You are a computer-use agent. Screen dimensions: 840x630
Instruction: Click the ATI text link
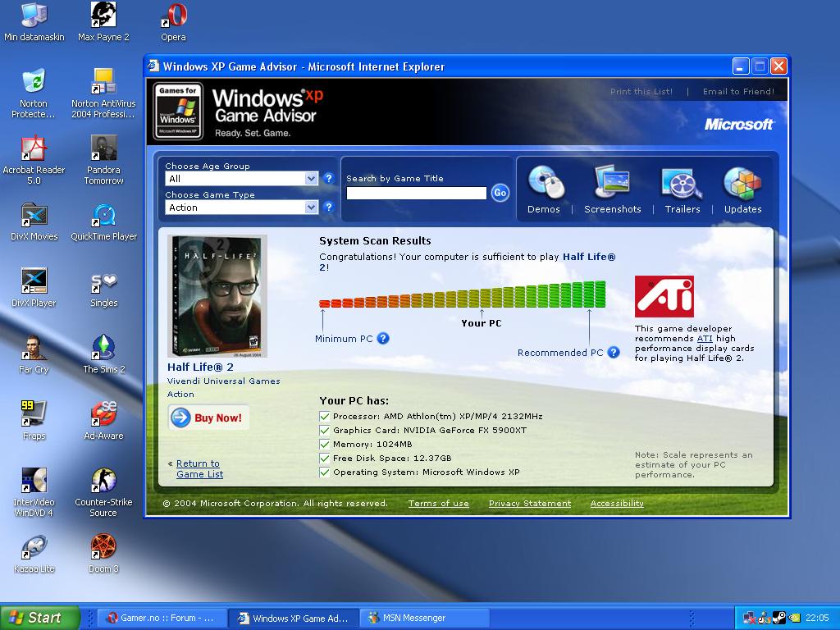pos(705,339)
